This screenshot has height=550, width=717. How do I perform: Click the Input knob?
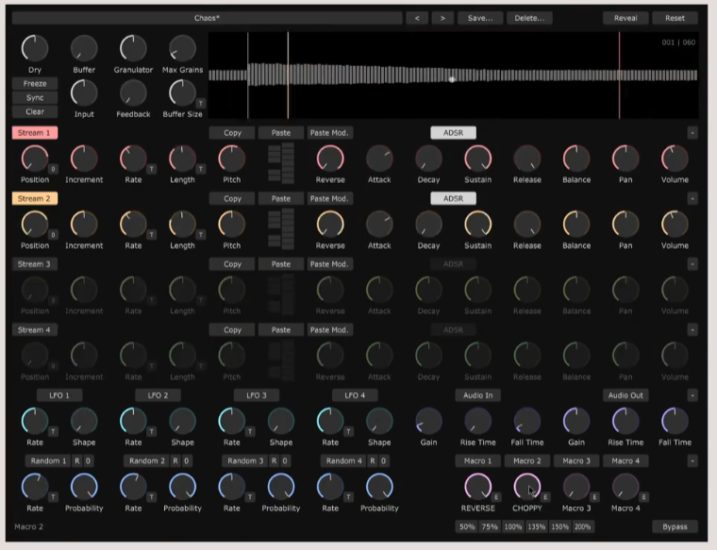pyautogui.click(x=84, y=93)
